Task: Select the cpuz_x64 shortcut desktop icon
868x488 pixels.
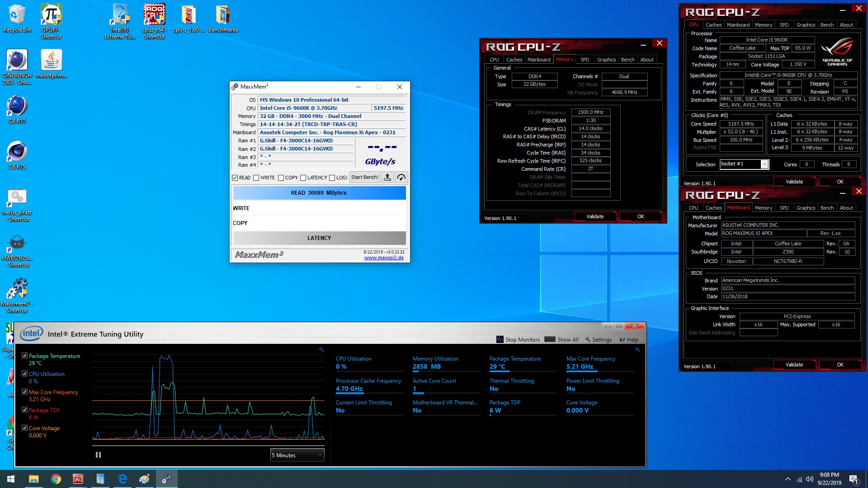Action: coord(154,21)
